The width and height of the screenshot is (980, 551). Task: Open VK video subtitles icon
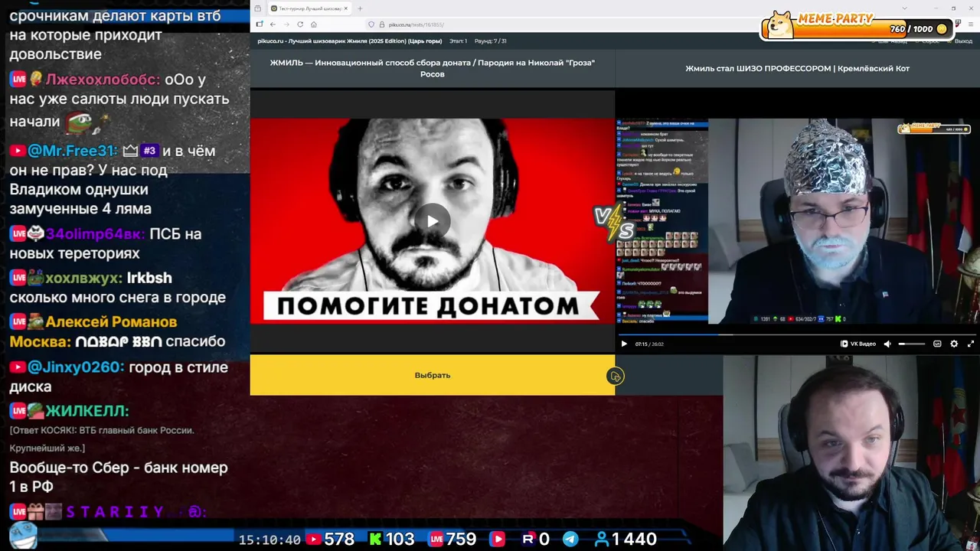click(937, 344)
